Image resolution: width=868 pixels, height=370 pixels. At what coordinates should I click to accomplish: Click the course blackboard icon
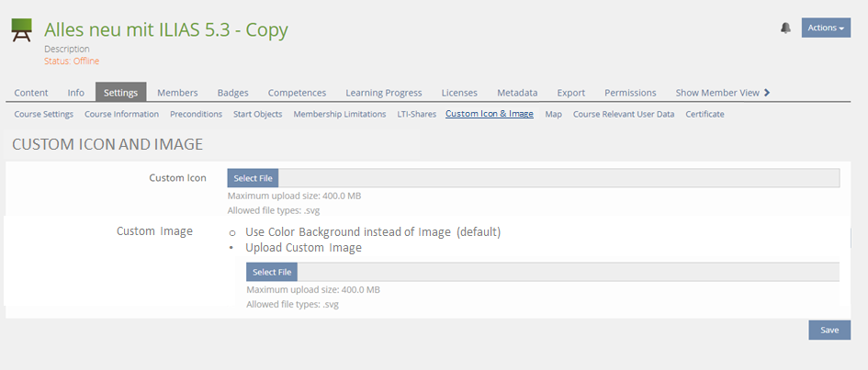(21, 31)
